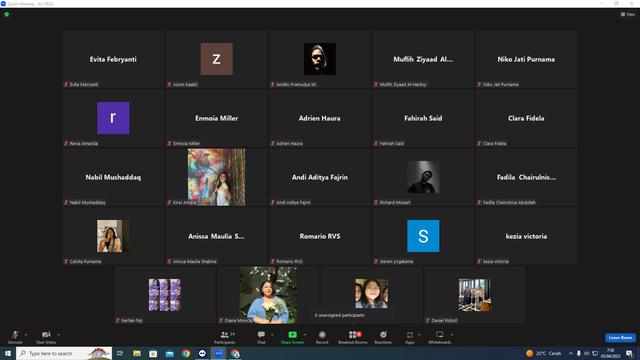Click the Leave Room button
The image size is (640, 360).
click(620, 338)
